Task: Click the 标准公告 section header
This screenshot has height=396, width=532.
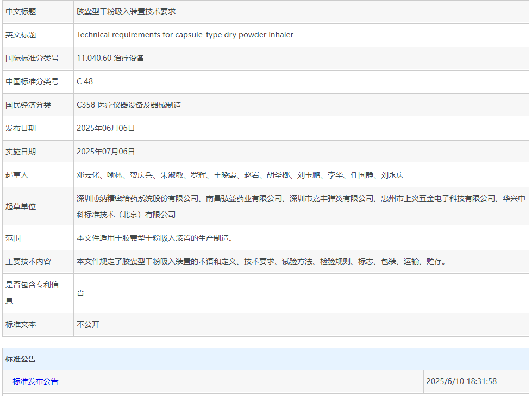Action: 21,359
